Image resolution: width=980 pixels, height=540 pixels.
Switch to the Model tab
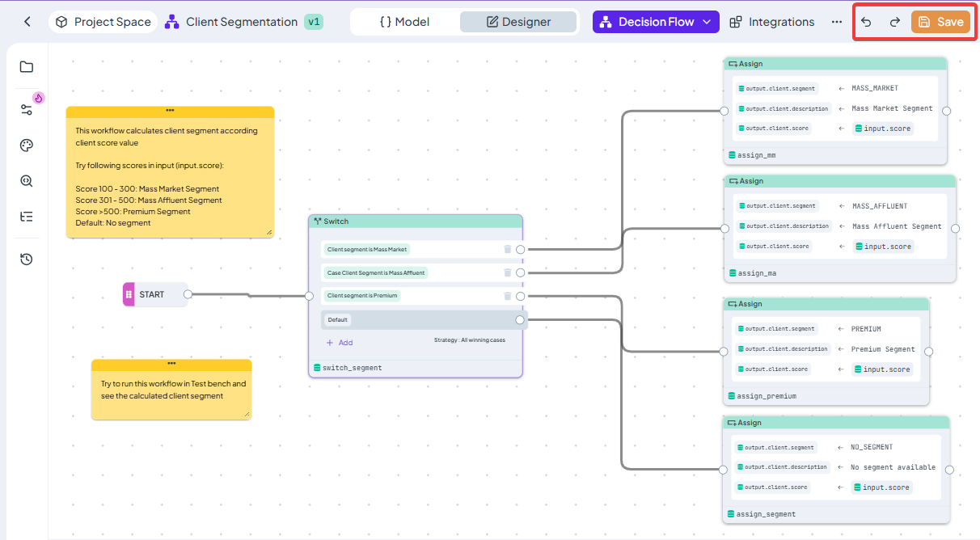(404, 22)
